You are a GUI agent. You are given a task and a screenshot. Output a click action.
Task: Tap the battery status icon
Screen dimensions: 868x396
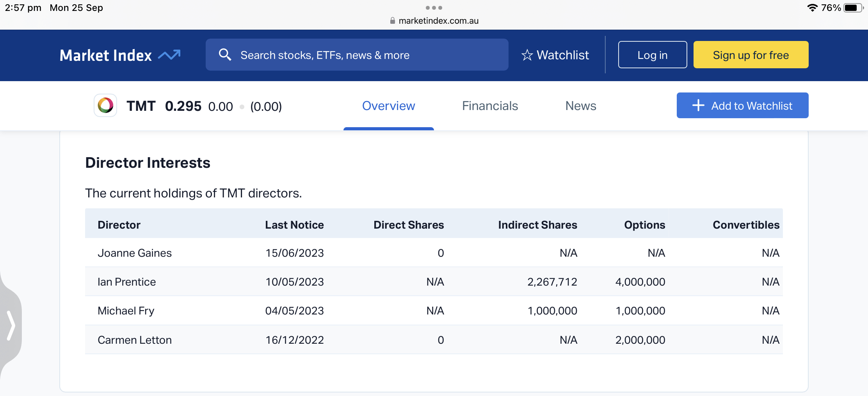point(853,8)
